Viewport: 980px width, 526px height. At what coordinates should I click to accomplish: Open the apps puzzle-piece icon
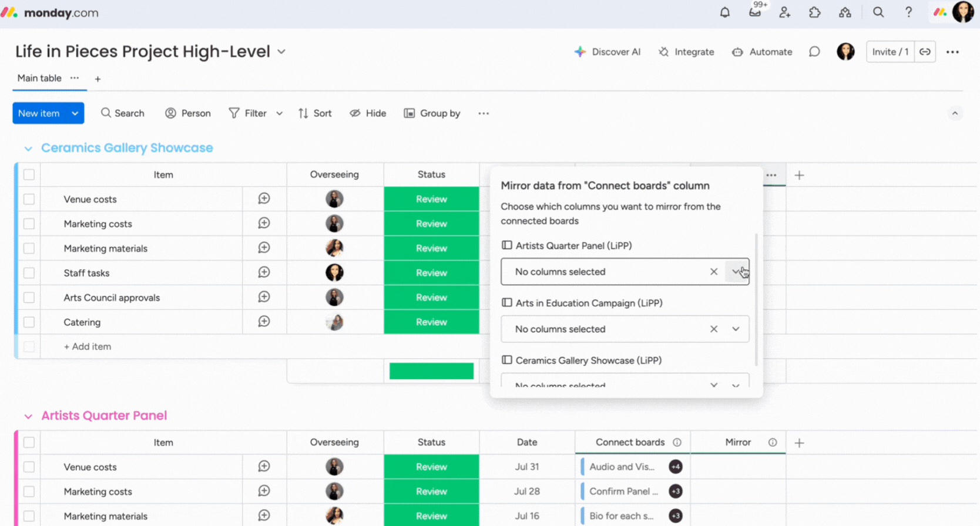(815, 12)
